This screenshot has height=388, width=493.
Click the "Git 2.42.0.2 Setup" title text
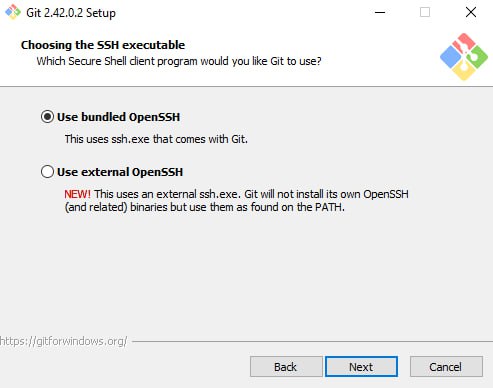pos(71,13)
